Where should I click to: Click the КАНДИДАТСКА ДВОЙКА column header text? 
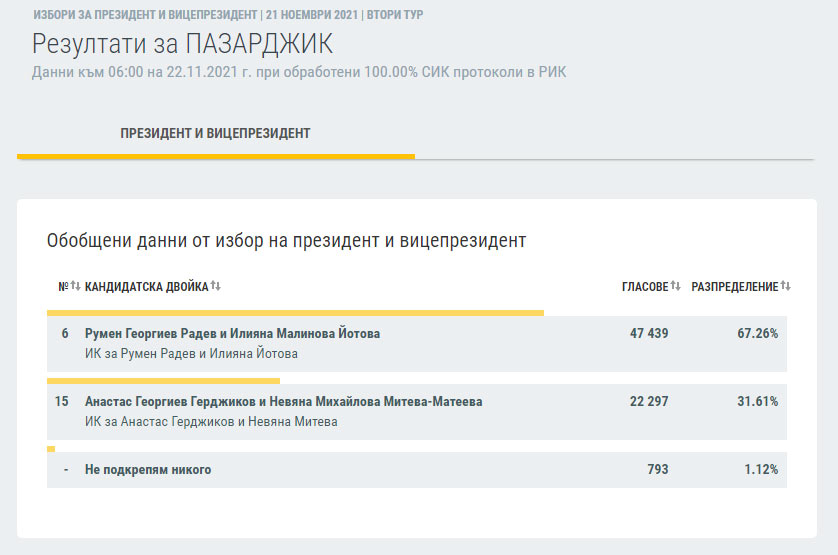[147, 287]
